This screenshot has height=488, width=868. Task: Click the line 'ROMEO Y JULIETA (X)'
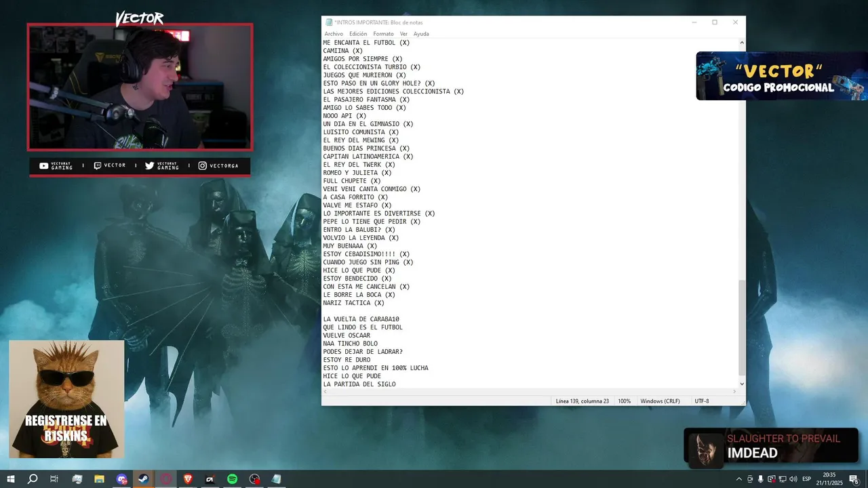pos(357,173)
